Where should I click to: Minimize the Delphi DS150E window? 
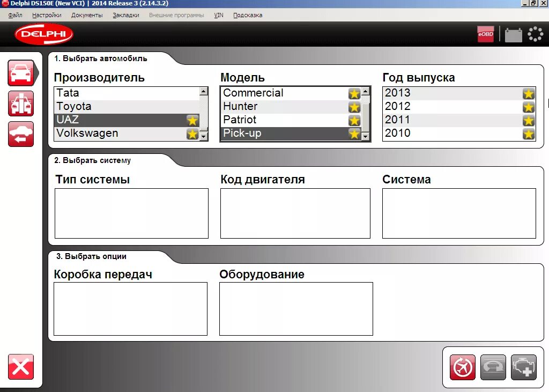[524, 3]
